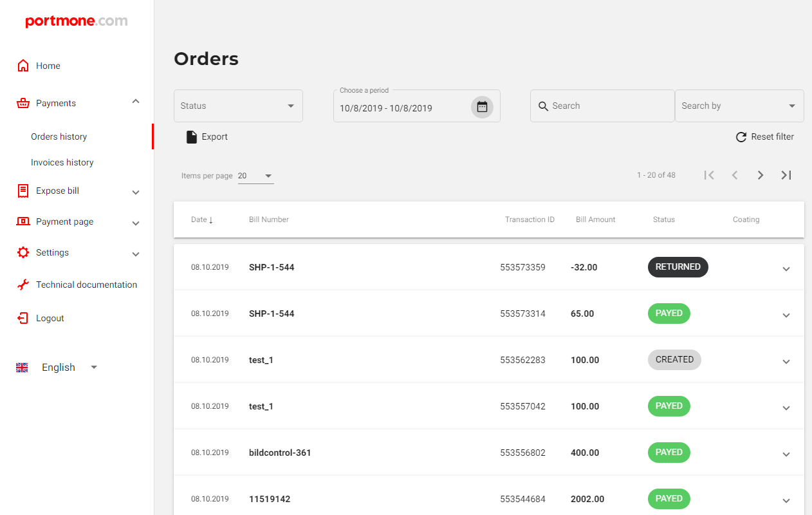The height and width of the screenshot is (515, 812).
Task: Open Invoices history in sidebar
Action: (x=62, y=162)
